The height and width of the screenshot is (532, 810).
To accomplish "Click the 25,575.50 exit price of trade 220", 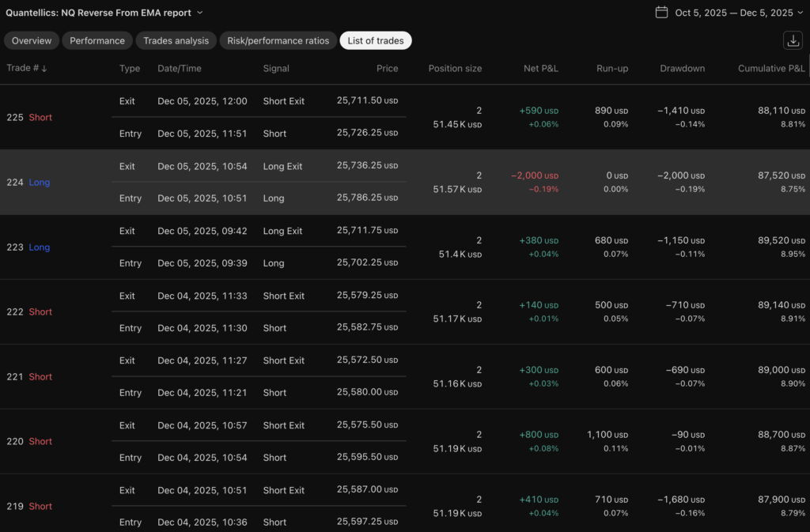I will pos(367,425).
